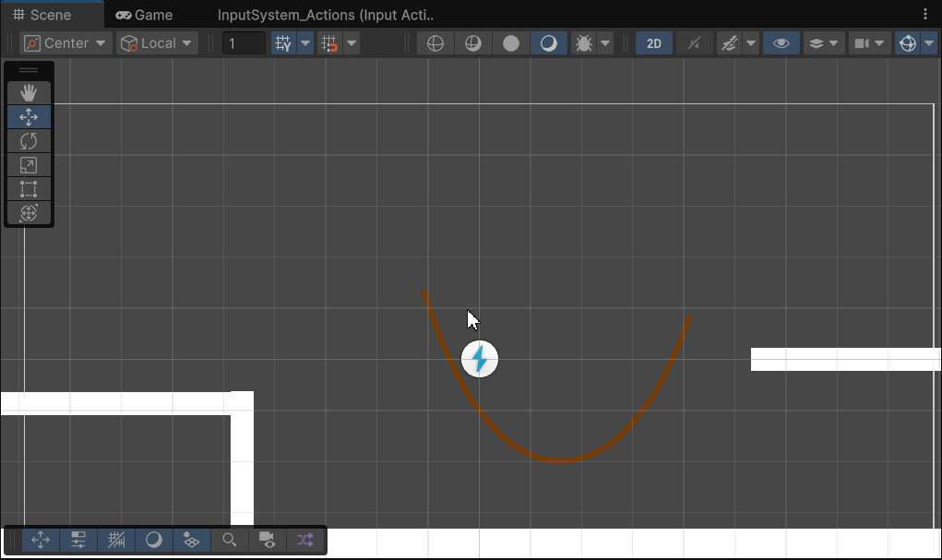Viewport: 942px width, 560px height.
Task: Toggle the view options overlay icon
Action: click(x=192, y=540)
